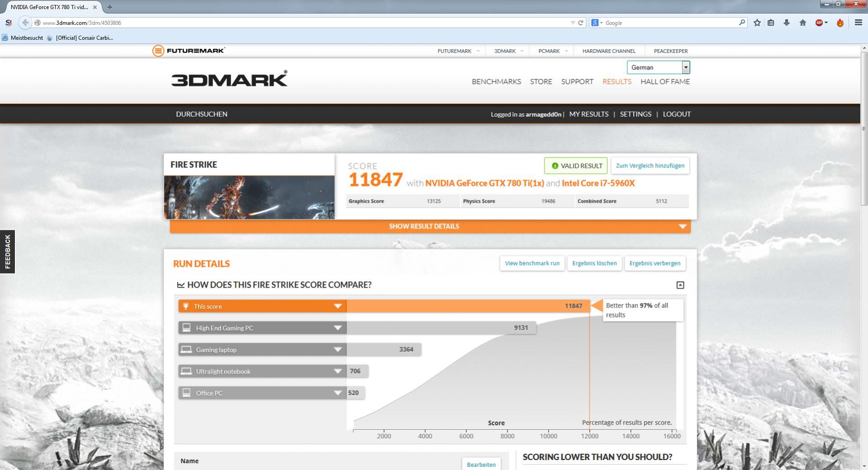Click LOGOUT

[x=677, y=114]
